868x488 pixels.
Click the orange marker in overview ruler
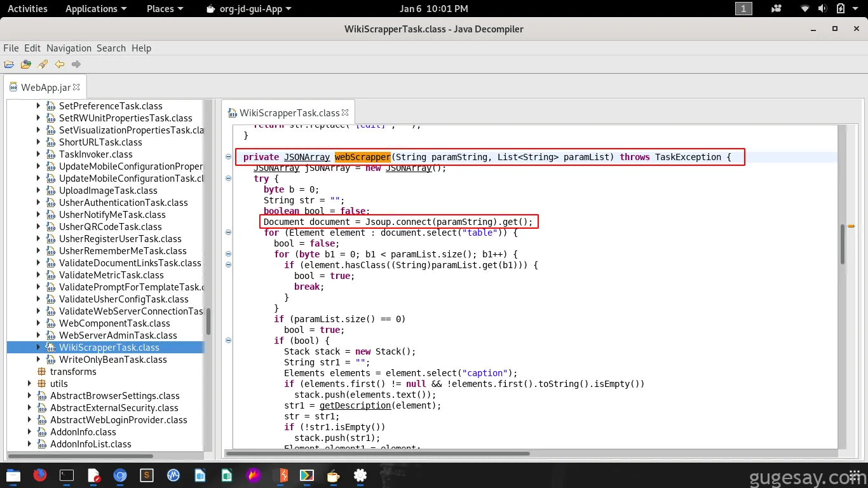click(x=851, y=226)
